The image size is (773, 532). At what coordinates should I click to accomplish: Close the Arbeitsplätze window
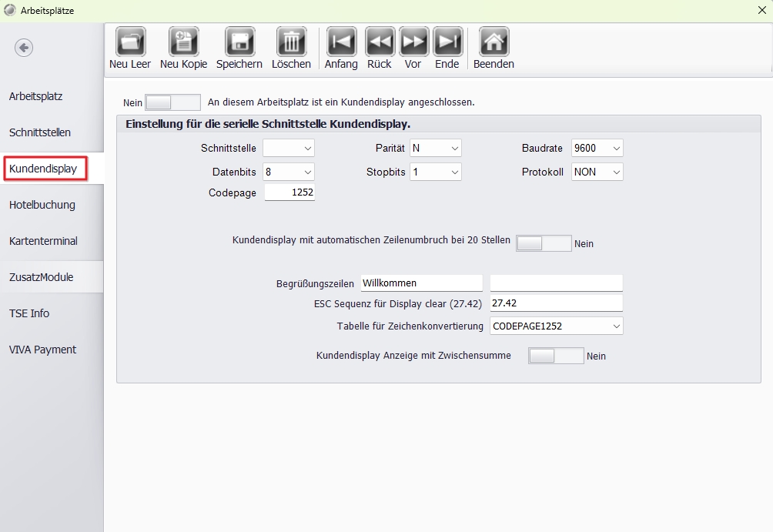(x=761, y=10)
